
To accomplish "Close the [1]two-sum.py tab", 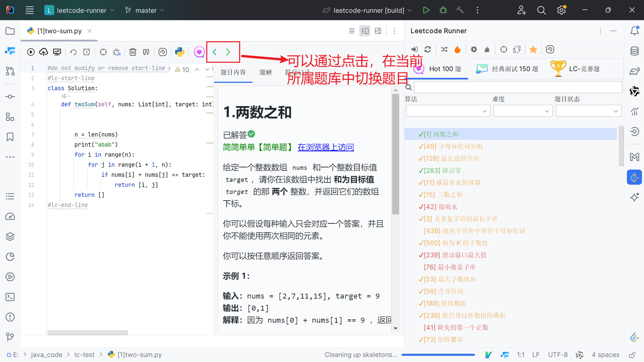I will point(90,31).
